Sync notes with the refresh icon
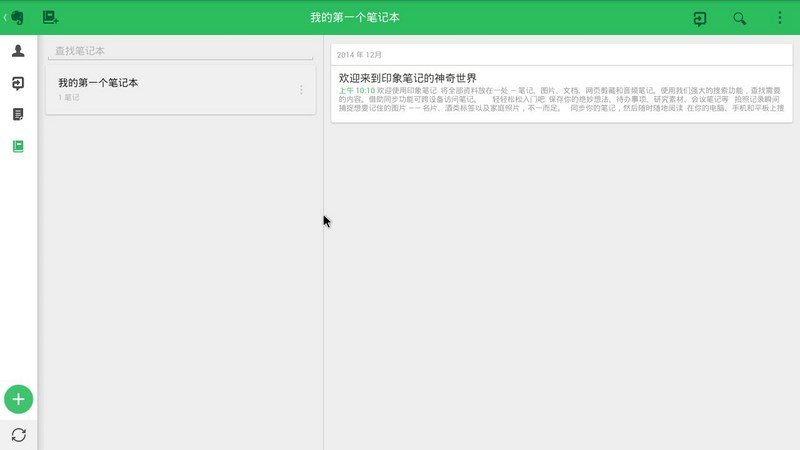Viewport: 800px width, 450px height. [18, 435]
